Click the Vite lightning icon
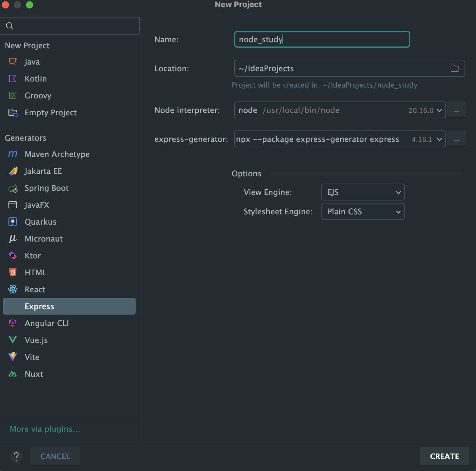Viewport: 476px width, 471px height. tap(13, 357)
